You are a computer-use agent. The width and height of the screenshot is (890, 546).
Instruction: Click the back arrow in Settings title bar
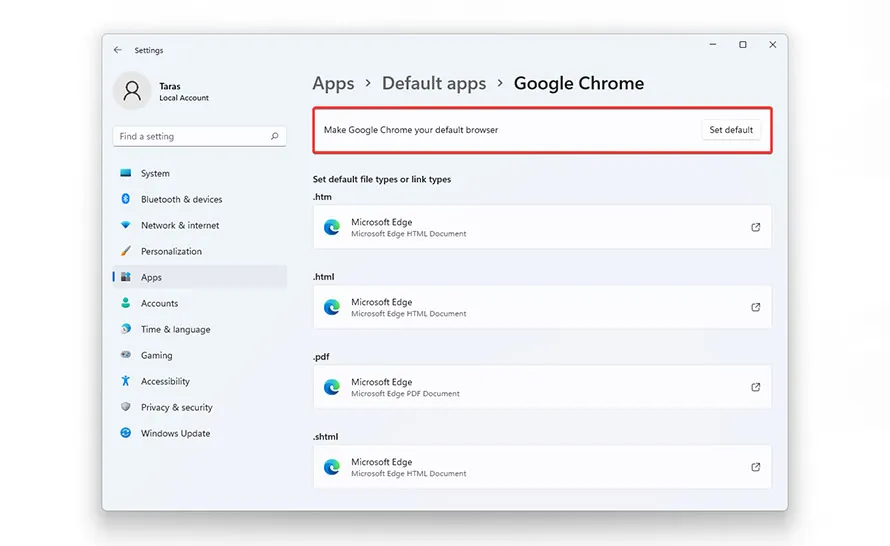tap(118, 50)
